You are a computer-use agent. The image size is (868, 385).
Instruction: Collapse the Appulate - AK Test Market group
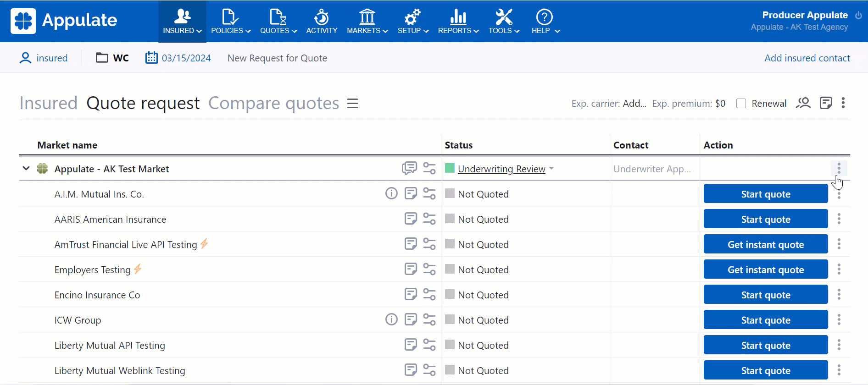click(x=26, y=169)
